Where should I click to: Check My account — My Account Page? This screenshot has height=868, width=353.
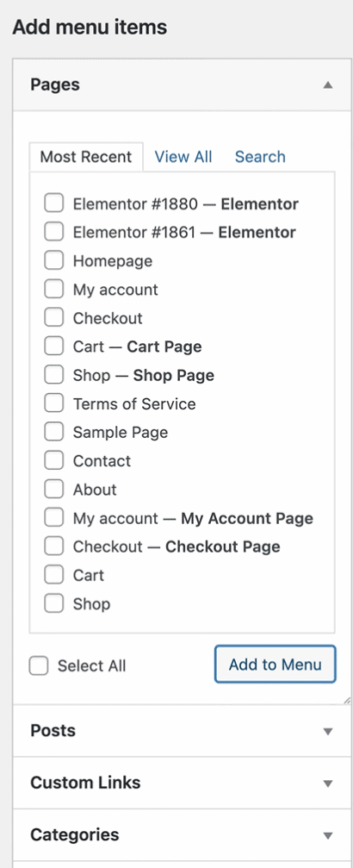click(53, 518)
